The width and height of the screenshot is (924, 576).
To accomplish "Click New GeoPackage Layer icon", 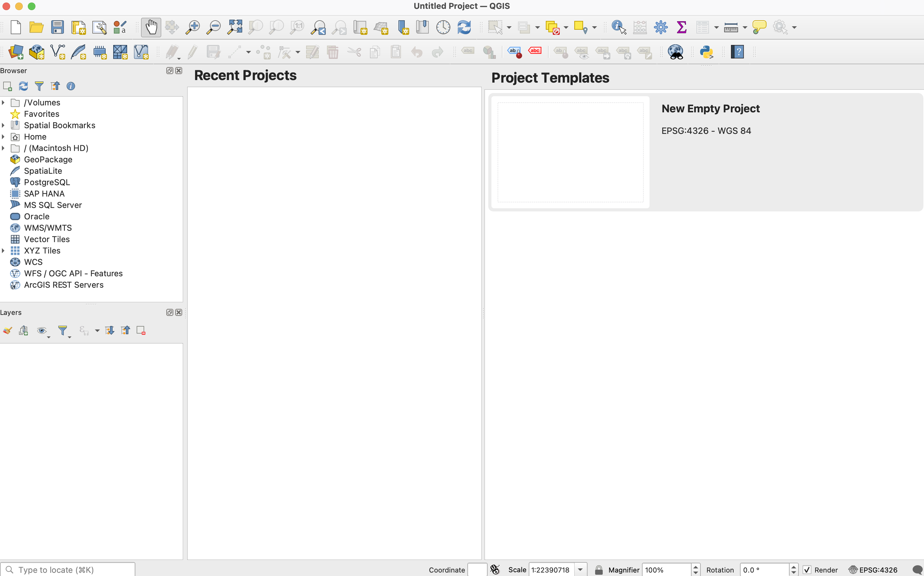I will (x=37, y=52).
